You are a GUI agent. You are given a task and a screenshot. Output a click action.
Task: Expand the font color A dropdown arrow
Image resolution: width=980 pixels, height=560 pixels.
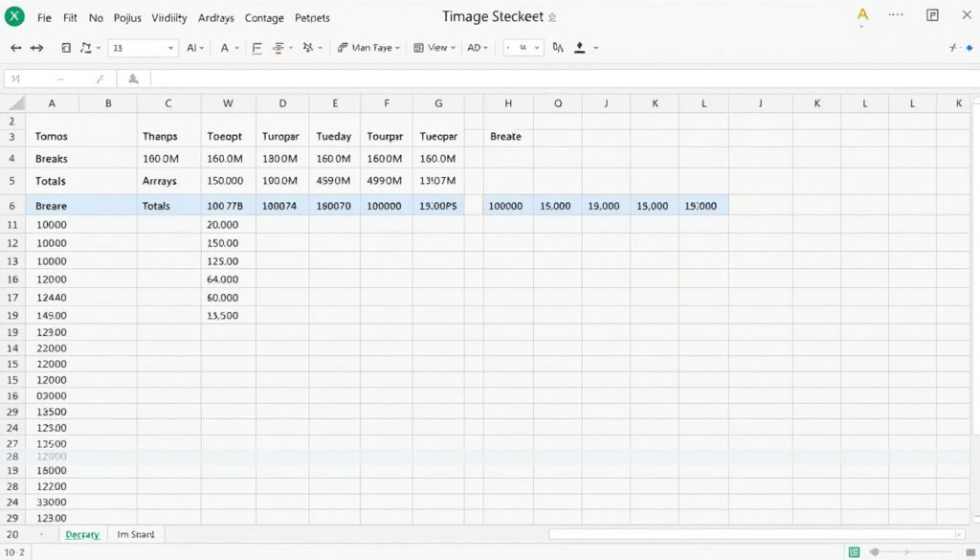(x=237, y=48)
